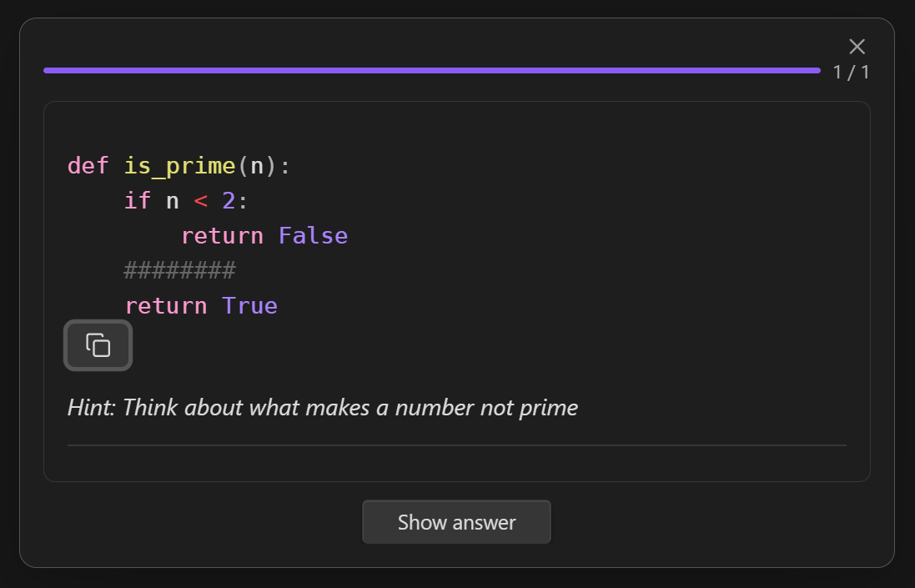Screen dimensions: 915x588
Task: Click the return True statement
Action: (201, 304)
